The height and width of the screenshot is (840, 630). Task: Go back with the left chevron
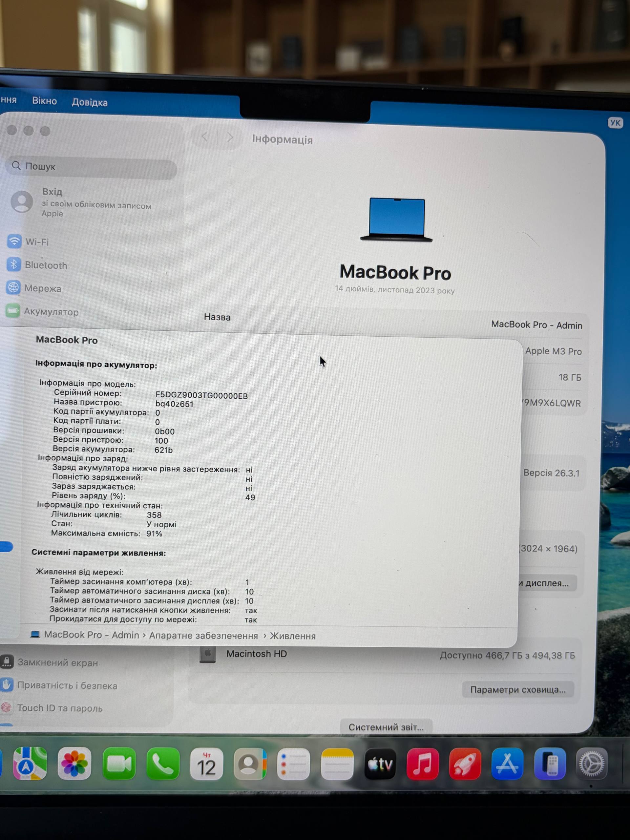205,137
